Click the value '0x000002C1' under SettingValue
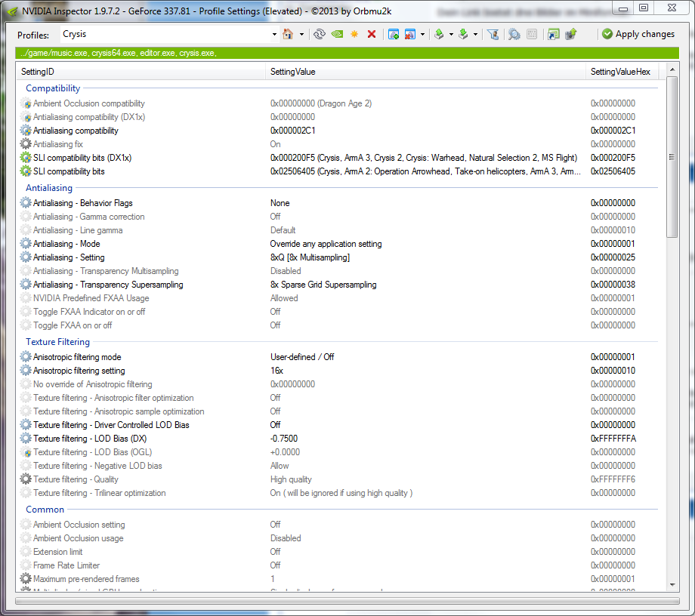Viewport: 695px width, 616px height. [x=292, y=131]
